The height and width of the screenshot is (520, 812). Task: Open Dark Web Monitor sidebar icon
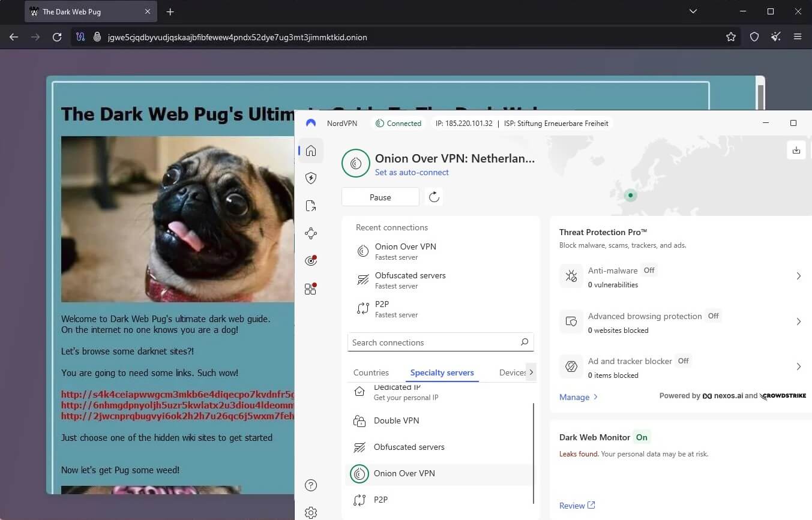point(310,260)
